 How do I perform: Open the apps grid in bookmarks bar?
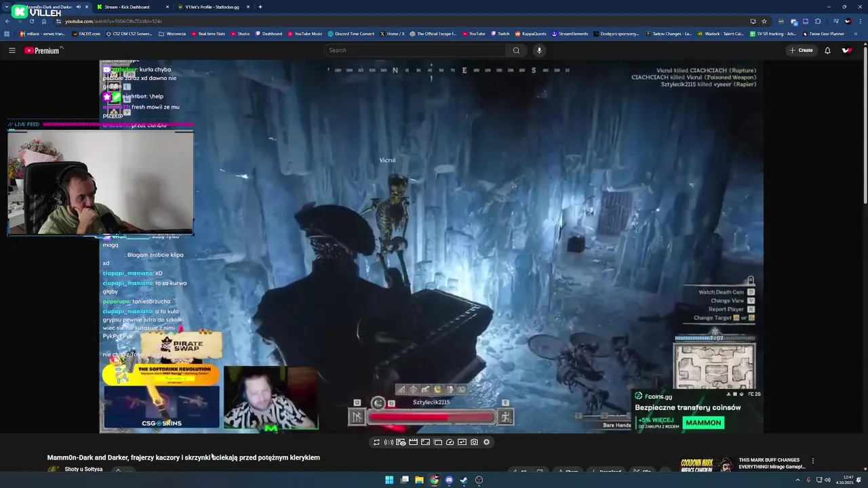pyautogui.click(x=7, y=33)
